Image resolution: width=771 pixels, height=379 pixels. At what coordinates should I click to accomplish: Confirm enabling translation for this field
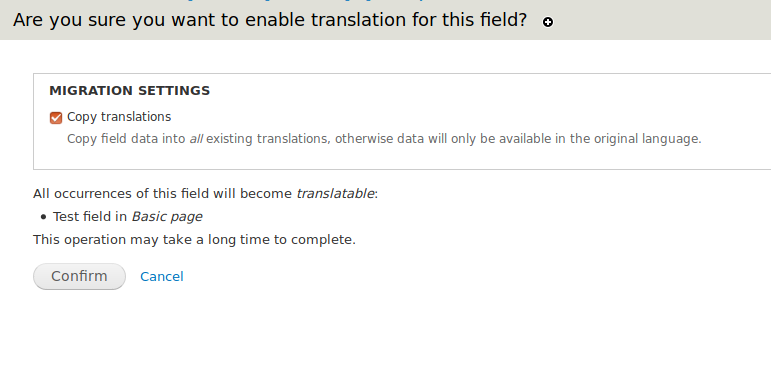(79, 276)
